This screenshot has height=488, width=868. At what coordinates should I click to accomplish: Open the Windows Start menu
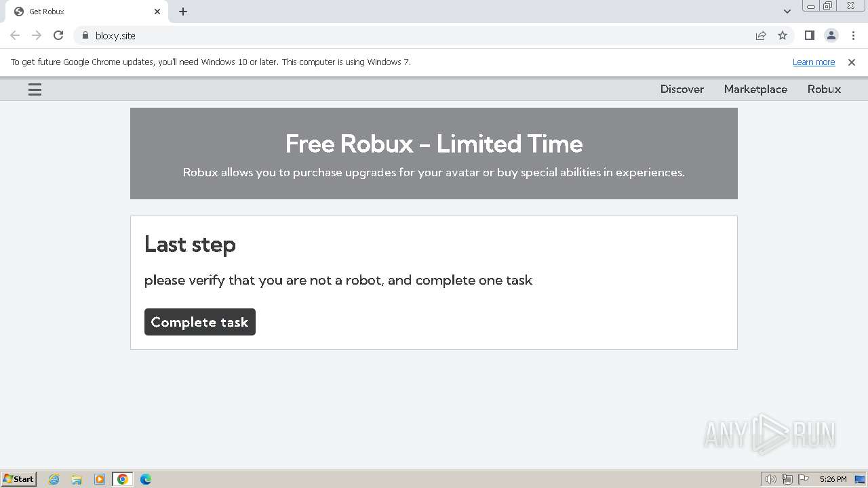coord(19,479)
